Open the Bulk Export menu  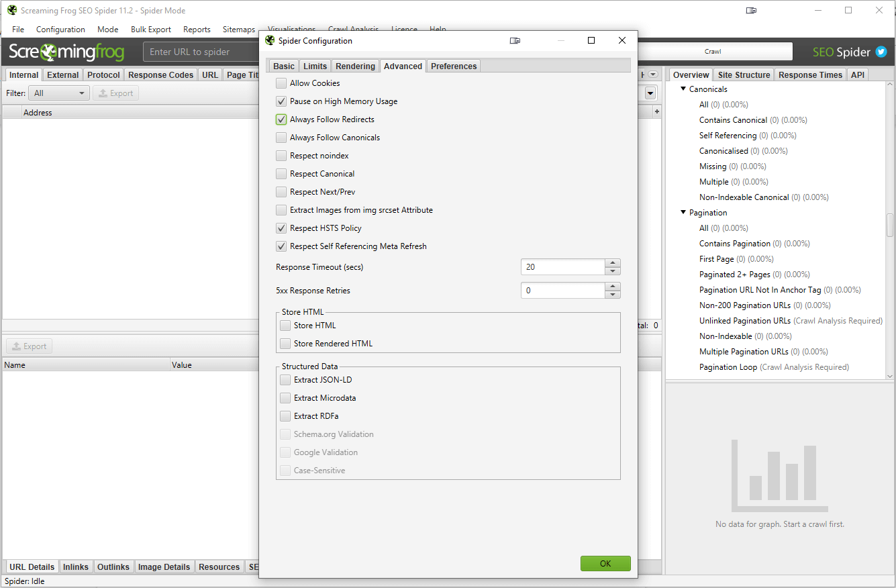(151, 30)
